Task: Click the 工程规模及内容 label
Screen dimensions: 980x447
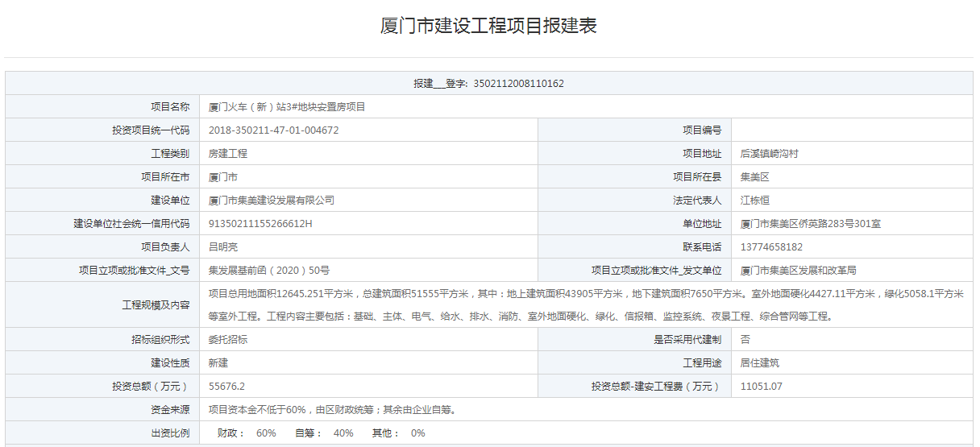Action: [156, 305]
